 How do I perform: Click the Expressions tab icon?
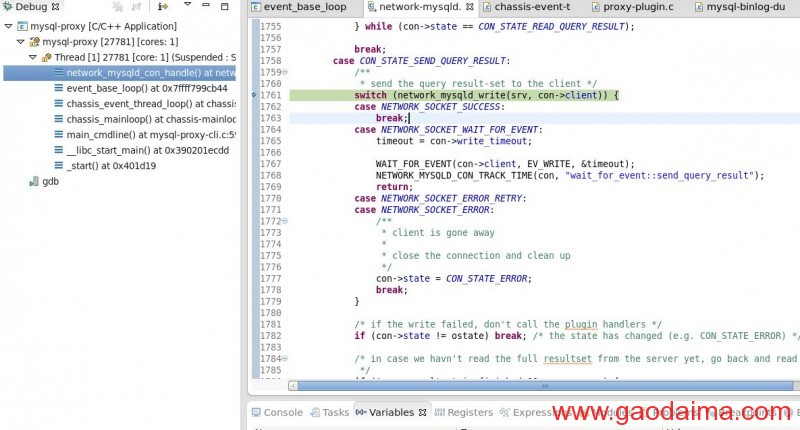click(x=505, y=412)
